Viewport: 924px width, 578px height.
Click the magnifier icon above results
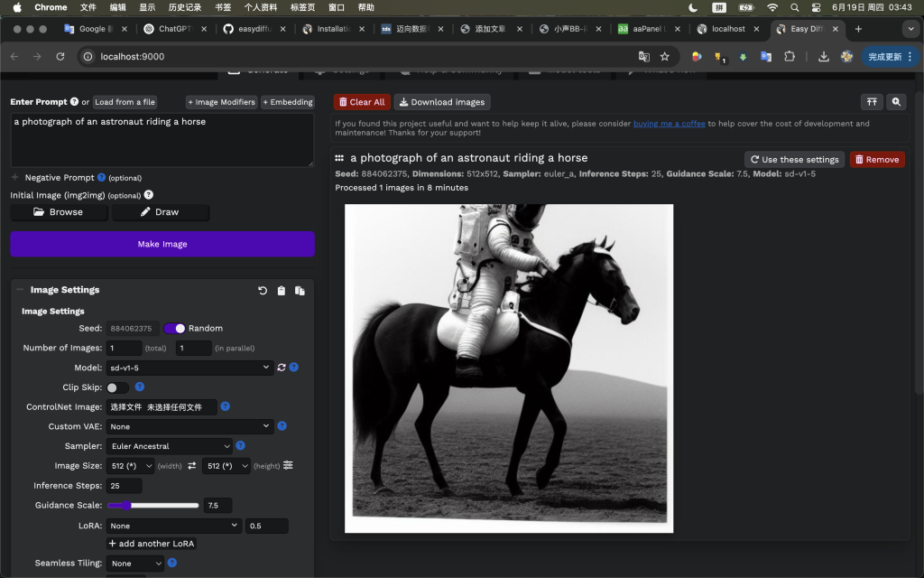[896, 102]
